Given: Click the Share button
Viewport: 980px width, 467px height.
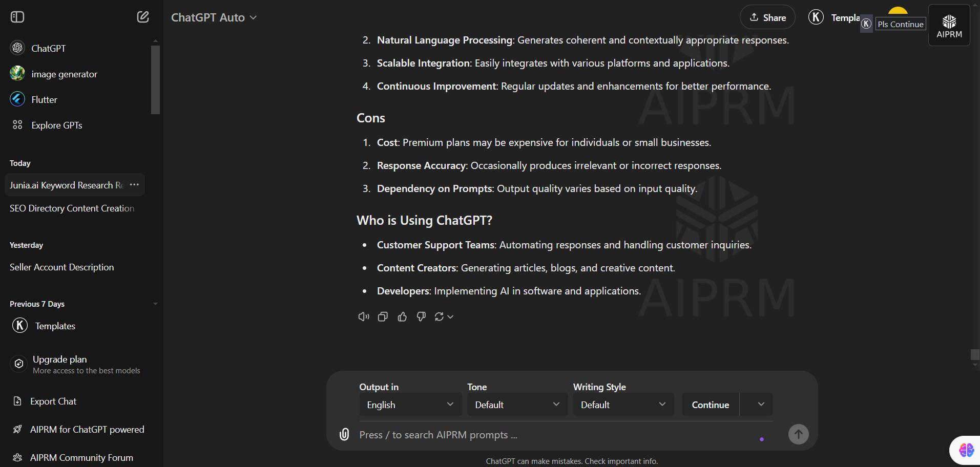Looking at the screenshot, I should [x=767, y=17].
